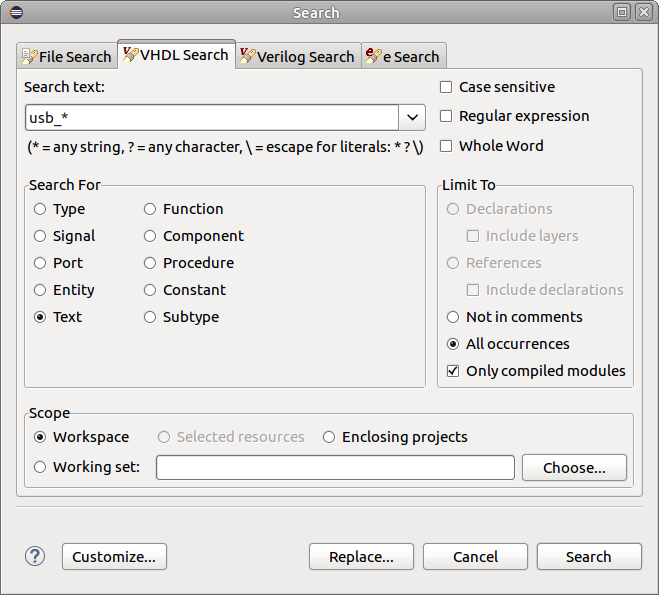659x595 pixels.
Task: Focus the Working set text field
Action: [x=335, y=467]
